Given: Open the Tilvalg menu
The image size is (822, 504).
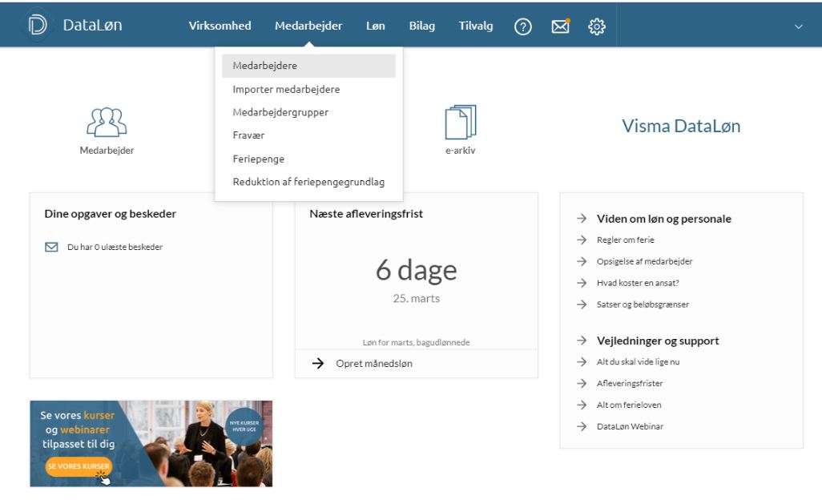Looking at the screenshot, I should [475, 26].
